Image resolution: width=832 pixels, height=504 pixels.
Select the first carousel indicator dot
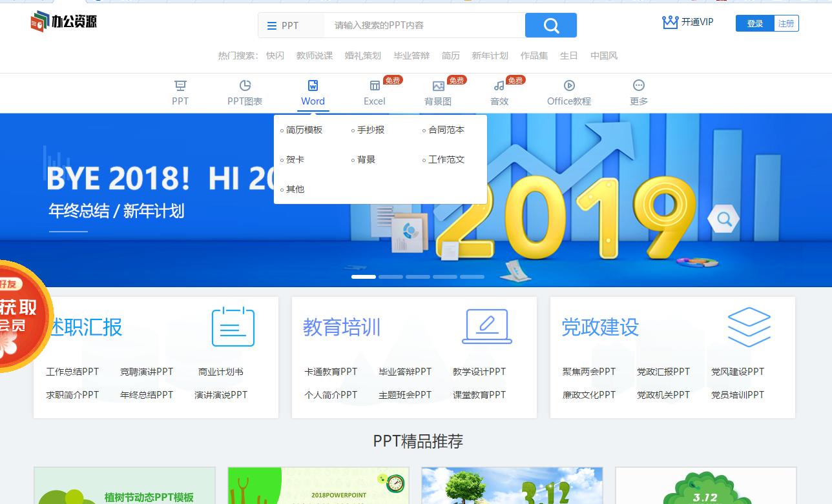coord(363,276)
